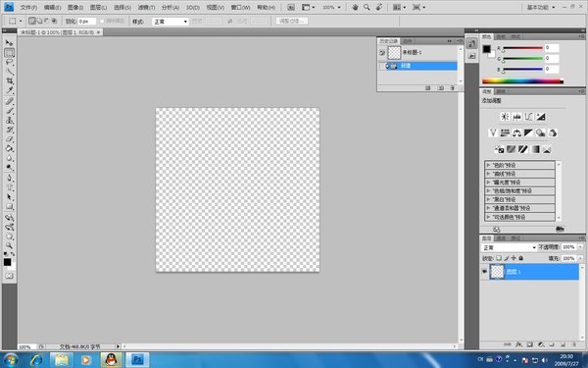Screen dimensions: 588x368
Task: Toggle Quick Mask mode at toolbox bottom
Action: coord(10,276)
